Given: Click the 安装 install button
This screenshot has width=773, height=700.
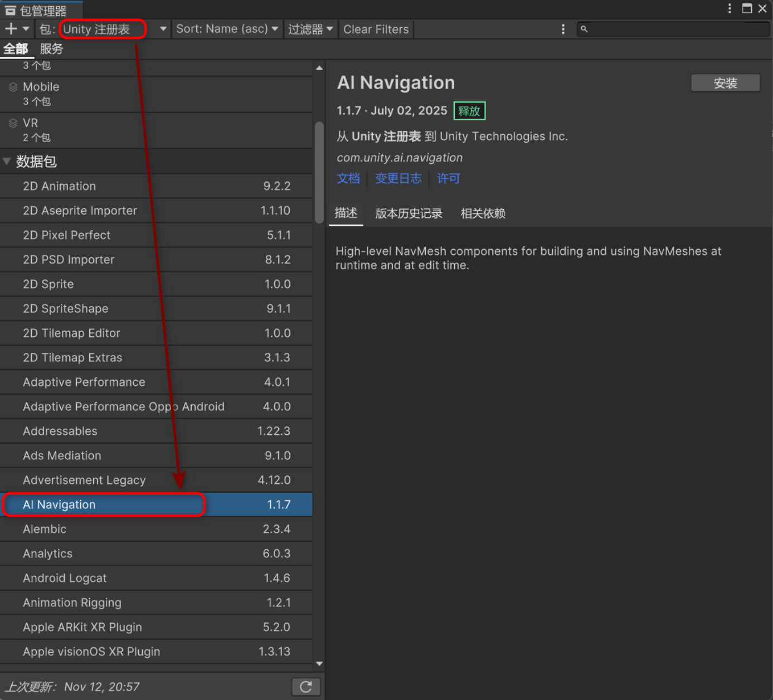Looking at the screenshot, I should click(x=726, y=83).
